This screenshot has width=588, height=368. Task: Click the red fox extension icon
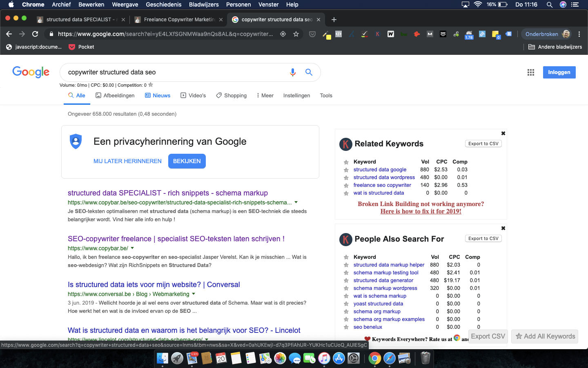[417, 34]
